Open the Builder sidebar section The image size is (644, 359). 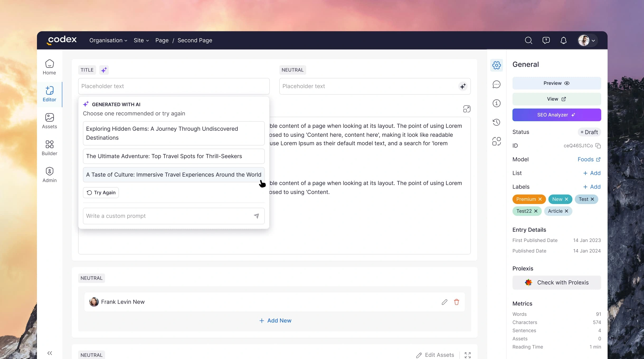point(49,148)
